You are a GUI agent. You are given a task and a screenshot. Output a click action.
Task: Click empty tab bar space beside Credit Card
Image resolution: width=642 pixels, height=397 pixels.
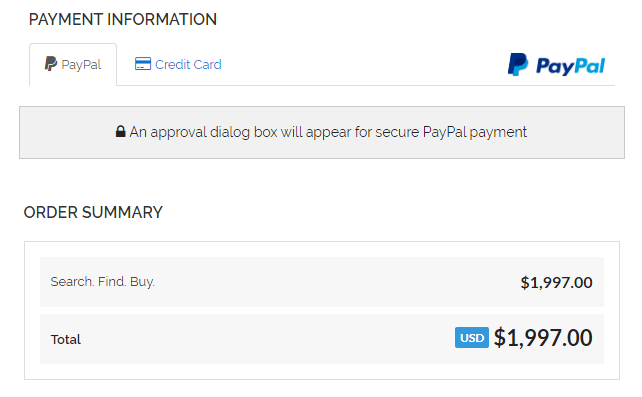pos(360,65)
